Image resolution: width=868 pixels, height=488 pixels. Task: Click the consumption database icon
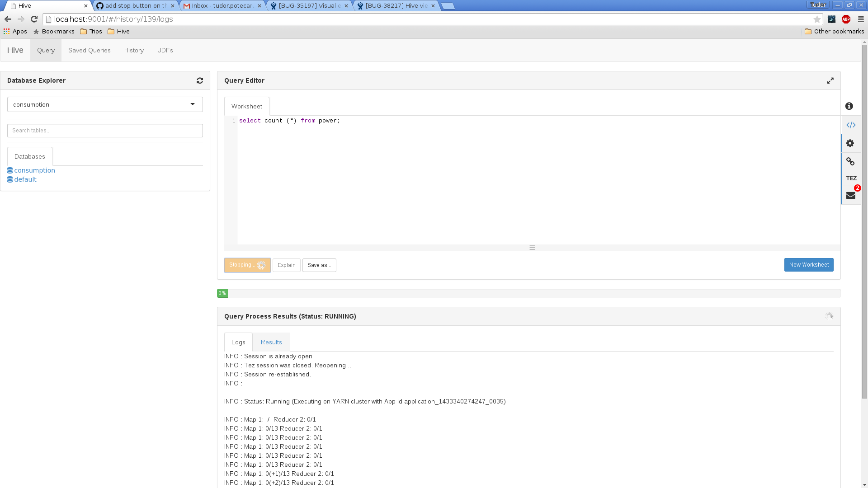(x=10, y=170)
